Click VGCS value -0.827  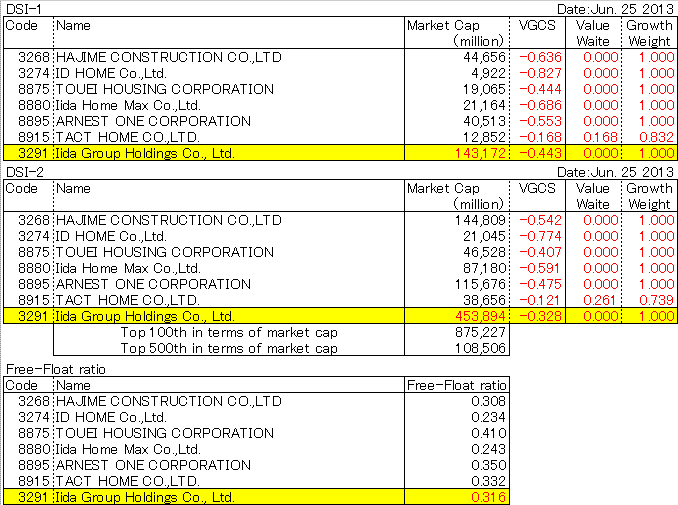pyautogui.click(x=540, y=73)
